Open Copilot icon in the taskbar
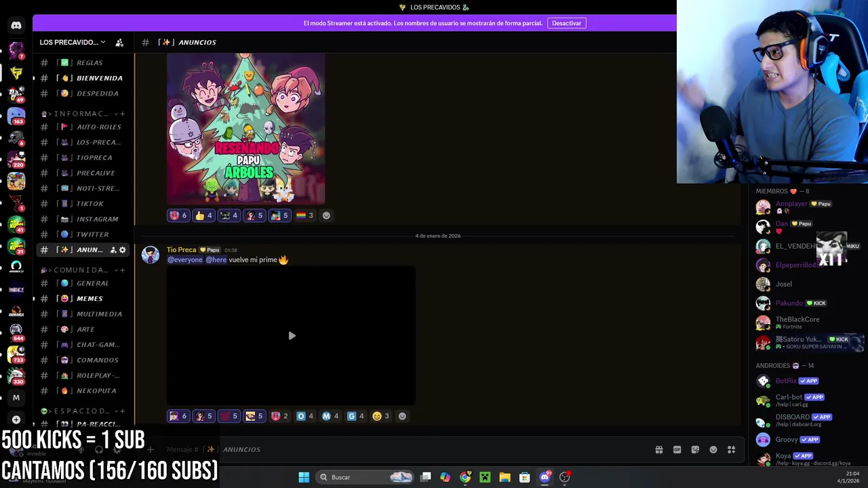The image size is (868, 488). coord(446,477)
